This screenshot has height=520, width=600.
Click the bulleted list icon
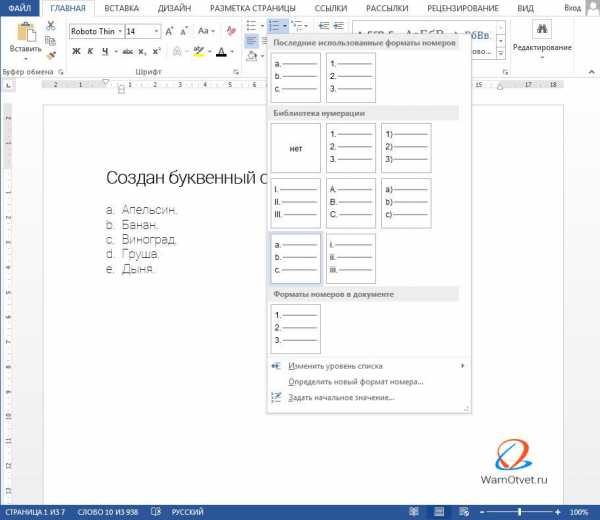coord(251,26)
